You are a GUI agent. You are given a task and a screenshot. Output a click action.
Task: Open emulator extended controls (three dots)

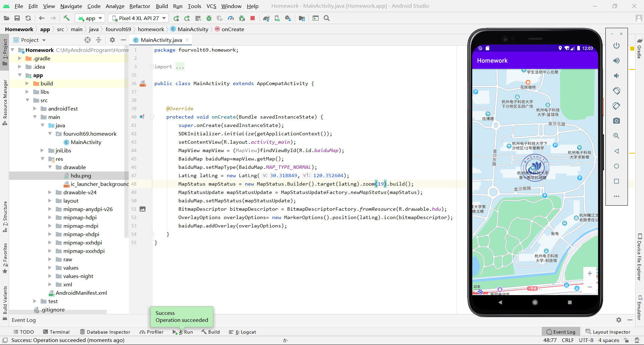pos(616,196)
